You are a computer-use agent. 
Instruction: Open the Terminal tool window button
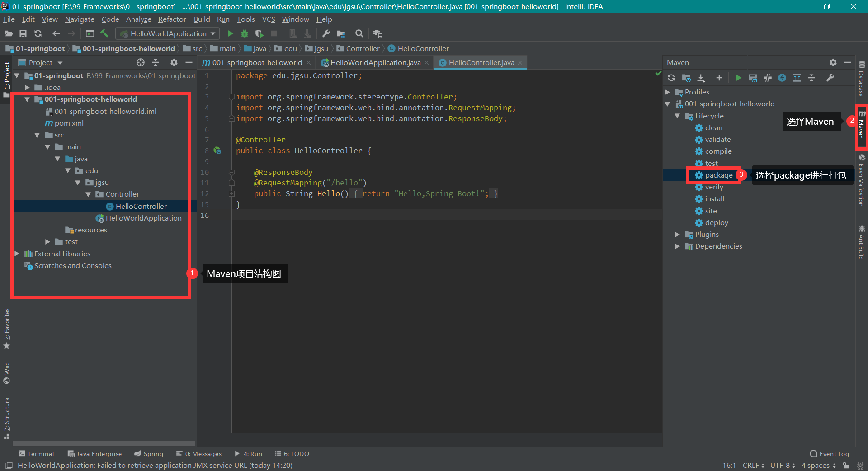[x=36, y=453]
